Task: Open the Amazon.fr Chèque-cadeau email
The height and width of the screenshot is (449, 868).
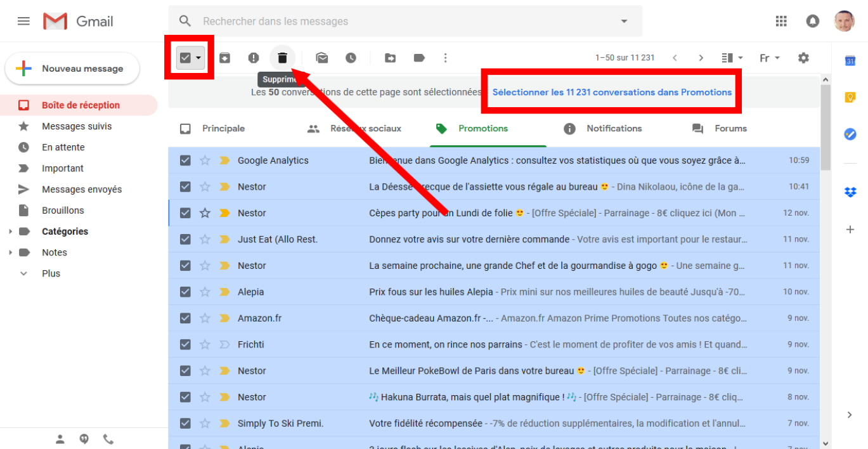Action: pos(494,318)
